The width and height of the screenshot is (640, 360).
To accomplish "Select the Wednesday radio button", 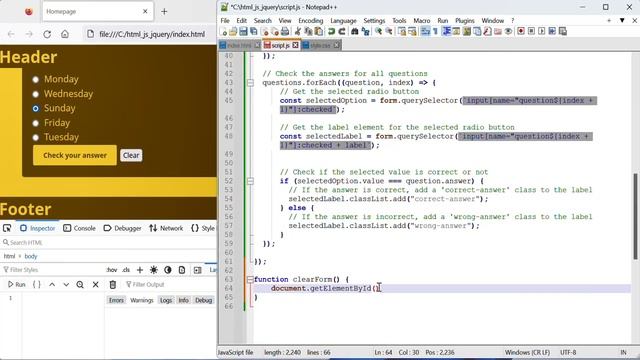I will pos(36,94).
